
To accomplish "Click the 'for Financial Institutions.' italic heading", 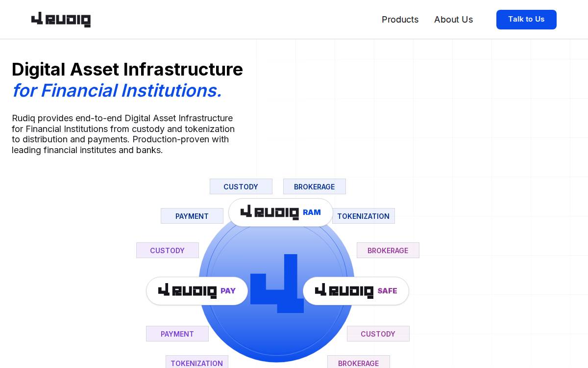I will pyautogui.click(x=117, y=91).
